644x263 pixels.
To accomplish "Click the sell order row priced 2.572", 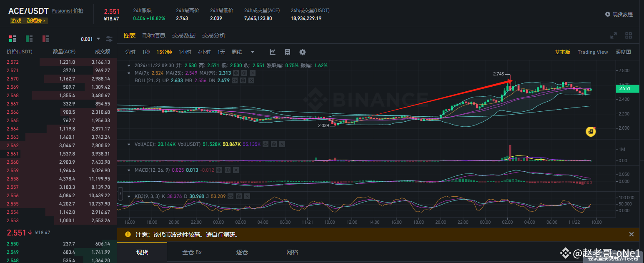I will click(58, 62).
